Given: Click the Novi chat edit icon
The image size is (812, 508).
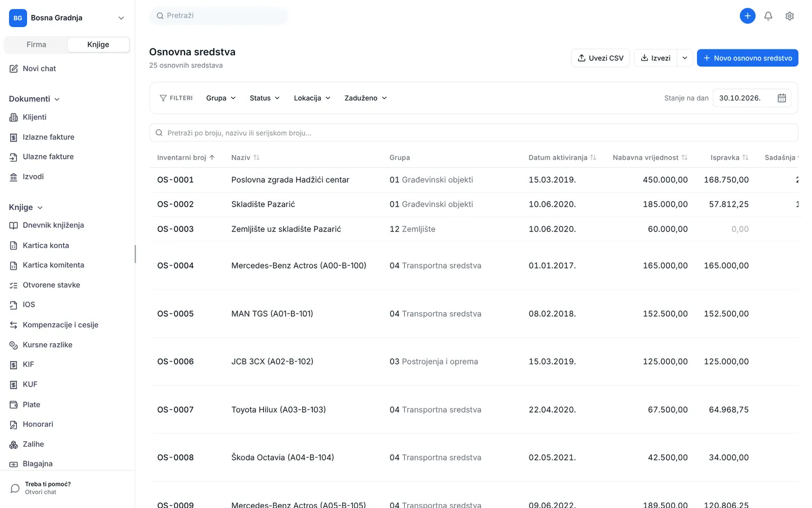Looking at the screenshot, I should [x=14, y=69].
